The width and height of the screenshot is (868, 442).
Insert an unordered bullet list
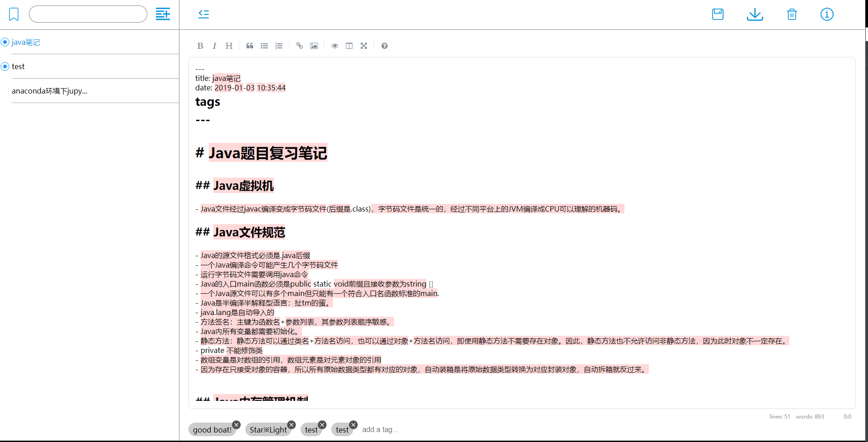pos(264,46)
